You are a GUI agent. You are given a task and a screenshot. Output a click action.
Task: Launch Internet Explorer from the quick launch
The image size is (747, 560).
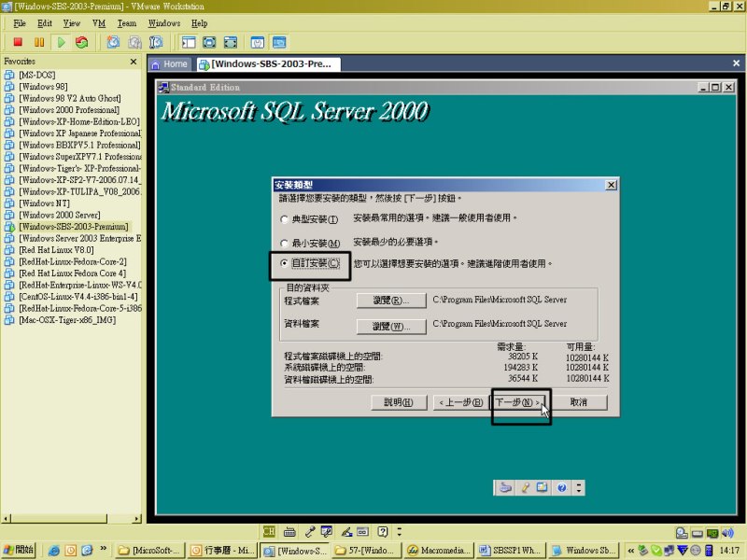(x=54, y=551)
